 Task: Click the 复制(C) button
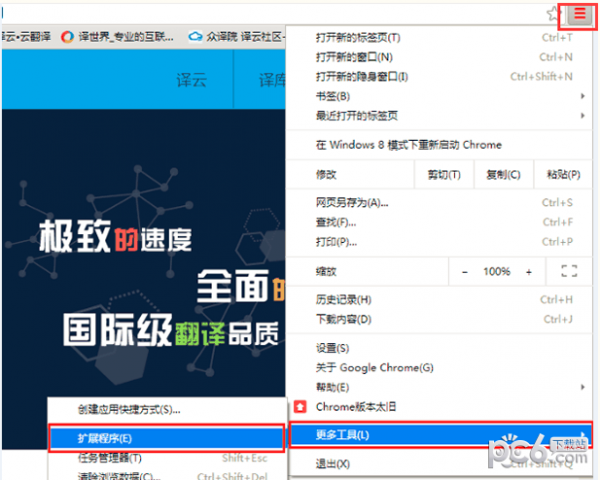click(x=503, y=175)
